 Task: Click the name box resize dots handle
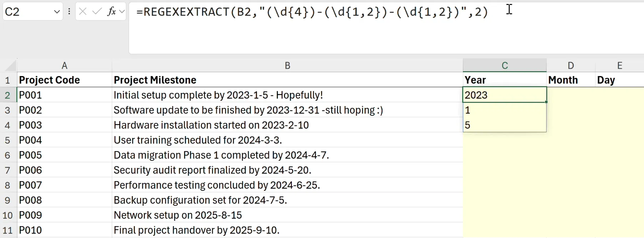coord(69,12)
